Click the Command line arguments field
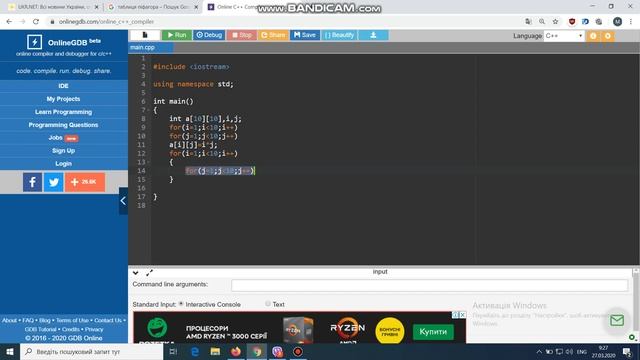 coord(429,285)
